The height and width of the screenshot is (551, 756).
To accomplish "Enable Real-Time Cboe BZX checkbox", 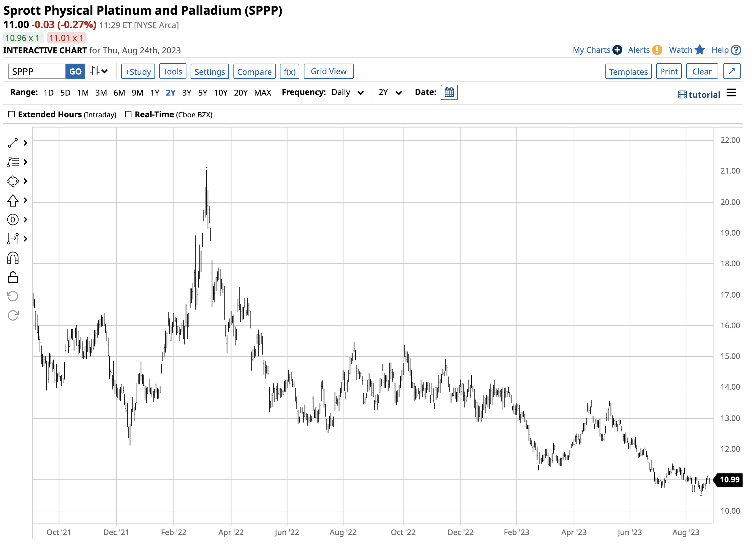I will coord(128,114).
